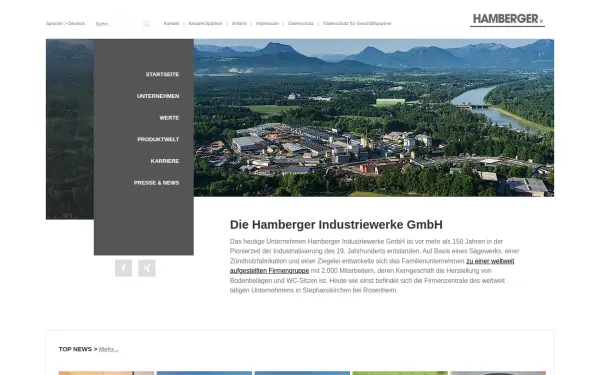Go to Startseite in the side menu
Viewport: 600px width, 375px height.
pyautogui.click(x=162, y=74)
